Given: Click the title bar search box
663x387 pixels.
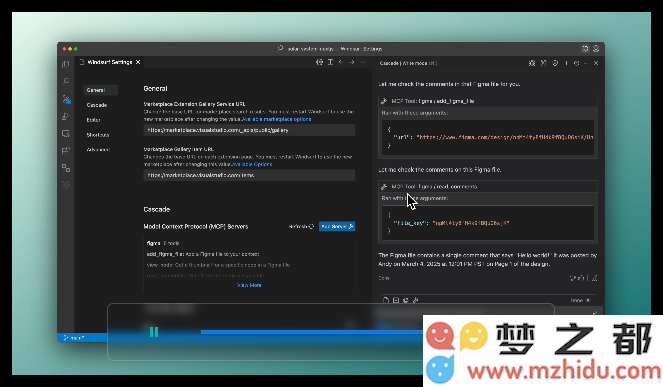Looking at the screenshot, I should [x=330, y=49].
